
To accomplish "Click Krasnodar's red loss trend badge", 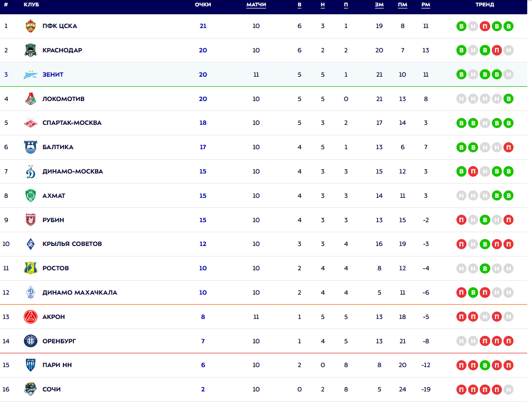I will coord(497,50).
